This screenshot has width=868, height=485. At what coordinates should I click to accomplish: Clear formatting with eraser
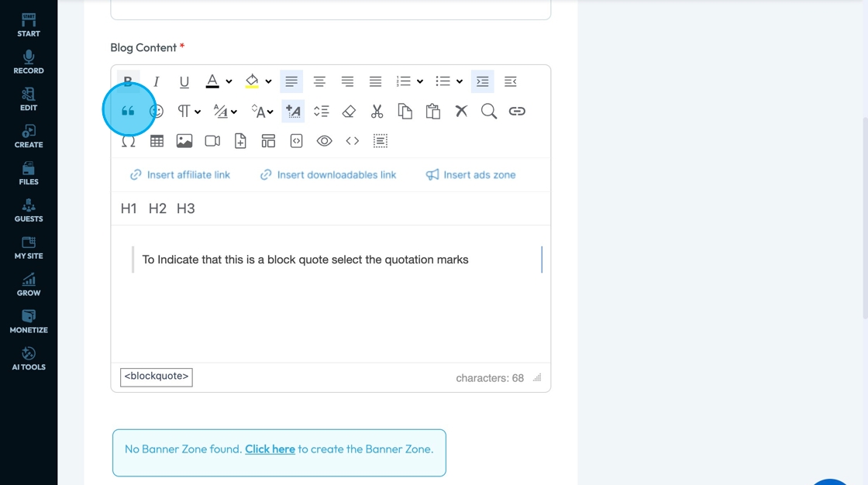(349, 112)
